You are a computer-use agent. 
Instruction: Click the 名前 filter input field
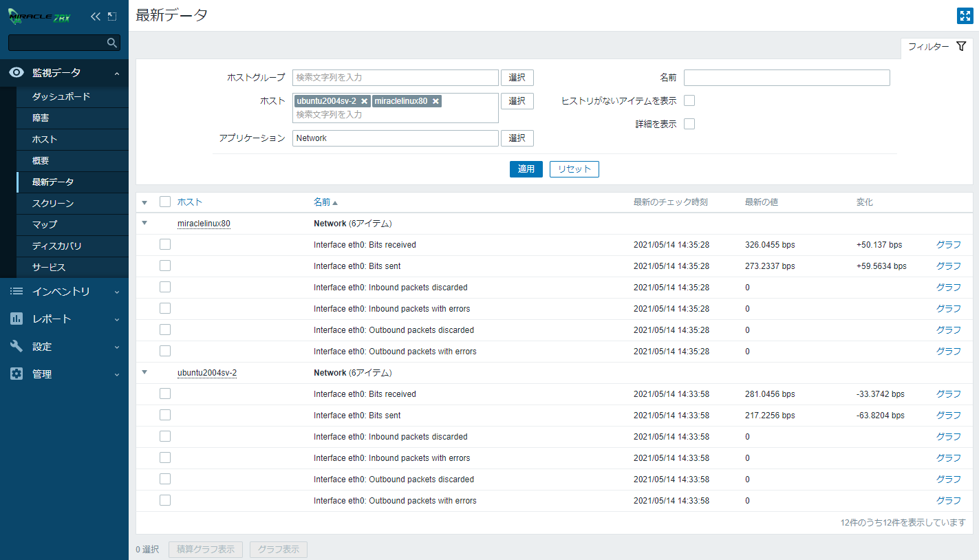tap(786, 78)
